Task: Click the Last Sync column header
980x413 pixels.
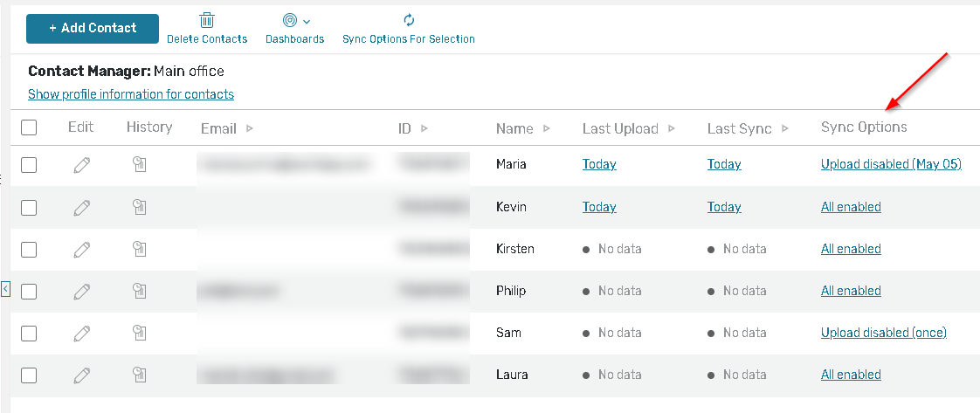Action: (x=739, y=128)
